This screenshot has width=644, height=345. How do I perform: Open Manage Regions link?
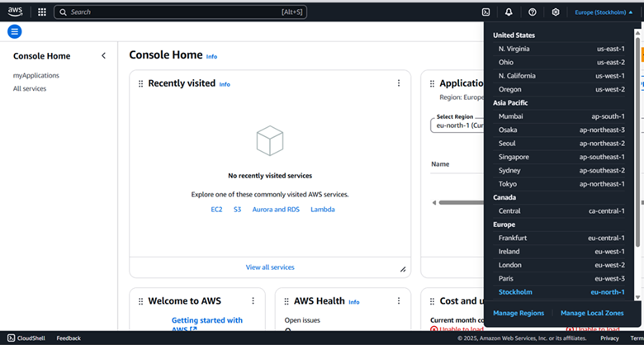(x=519, y=313)
